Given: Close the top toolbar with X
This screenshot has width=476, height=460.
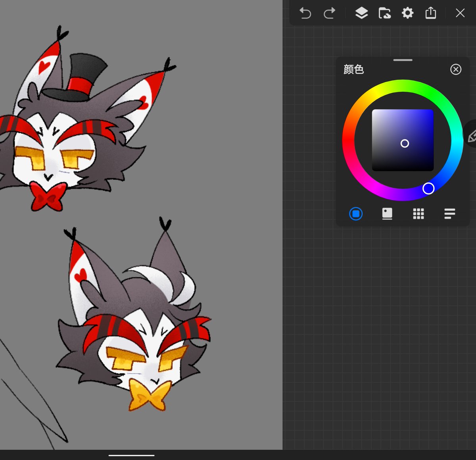Looking at the screenshot, I should 460,13.
